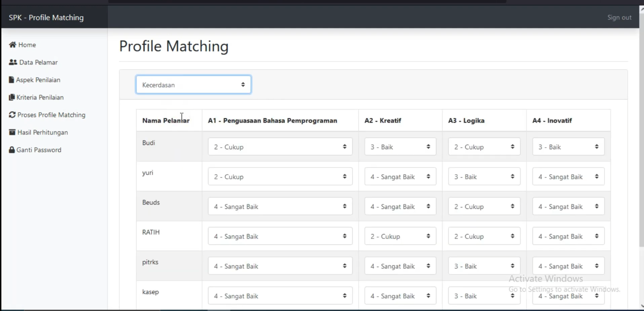Open kasep's A1 Penguasaan Bahasa dropdown
644x311 pixels.
280,295
